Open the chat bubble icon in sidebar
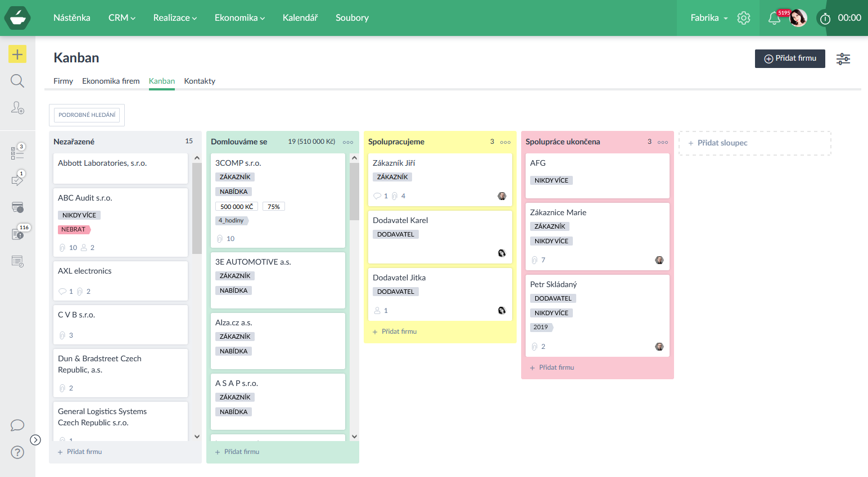Screen dimensions: 868x477 click(17, 425)
